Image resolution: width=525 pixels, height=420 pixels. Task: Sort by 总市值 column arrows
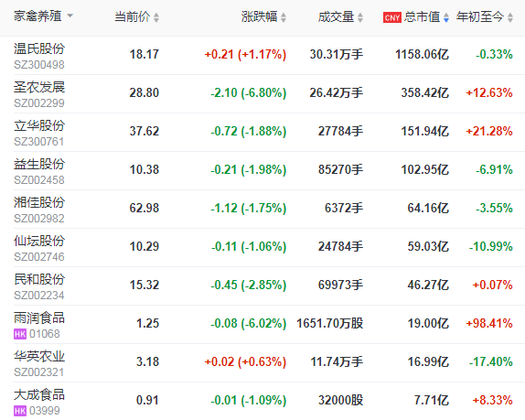[x=446, y=17]
